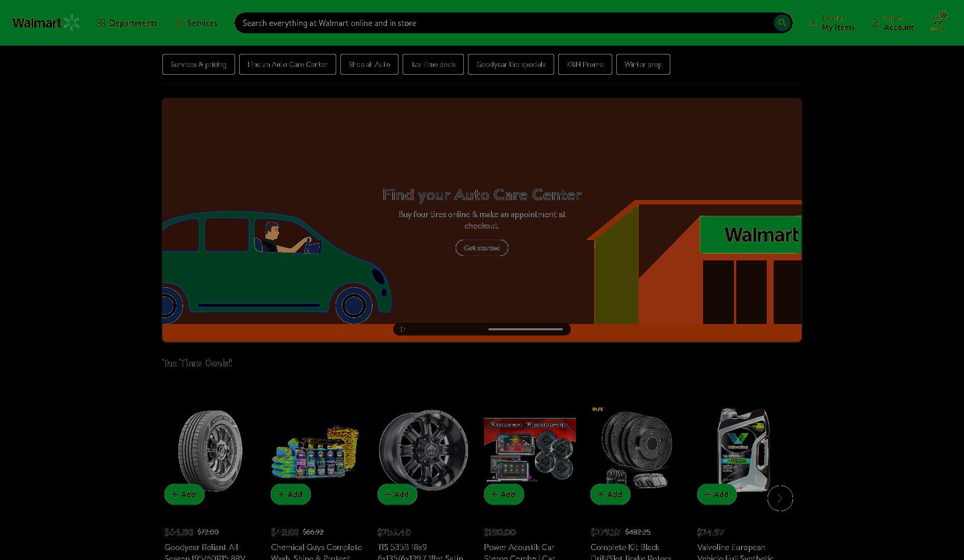Select Goodyear tire specials tab
Image resolution: width=964 pixels, height=560 pixels.
pos(511,64)
